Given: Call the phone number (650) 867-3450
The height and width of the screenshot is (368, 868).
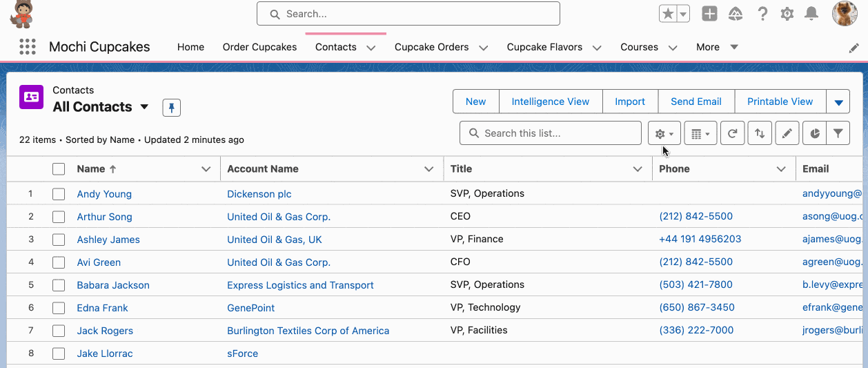Looking at the screenshot, I should (697, 307).
